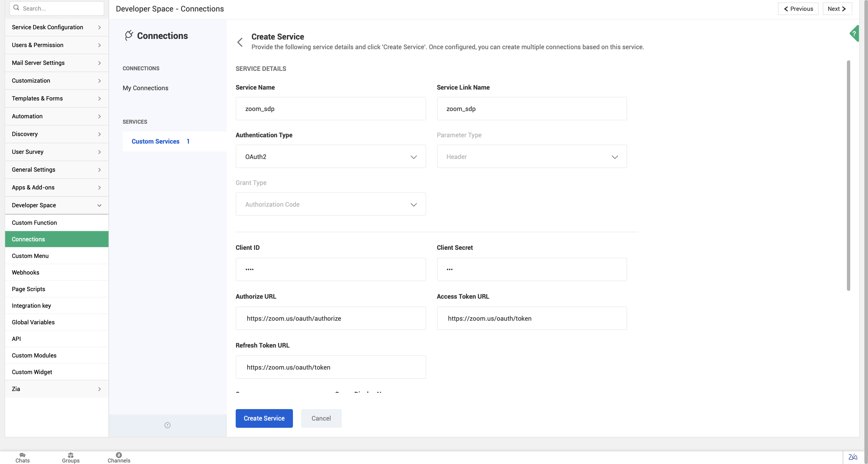Click the Service Link Name field

532,109
